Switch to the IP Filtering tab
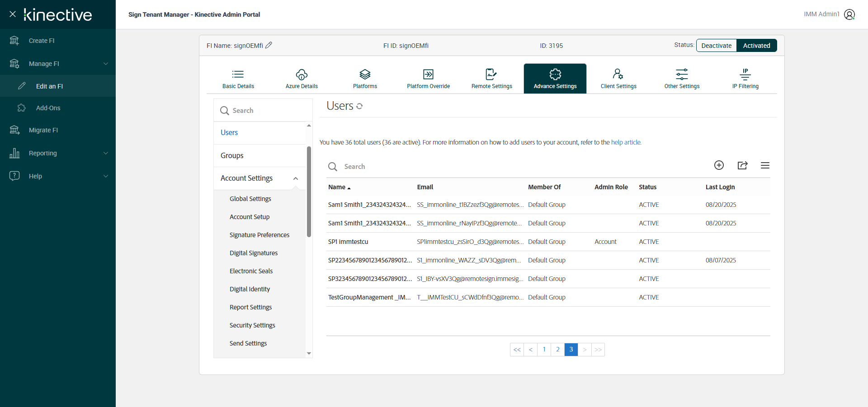Screen dimensions: 868x407 (x=745, y=79)
